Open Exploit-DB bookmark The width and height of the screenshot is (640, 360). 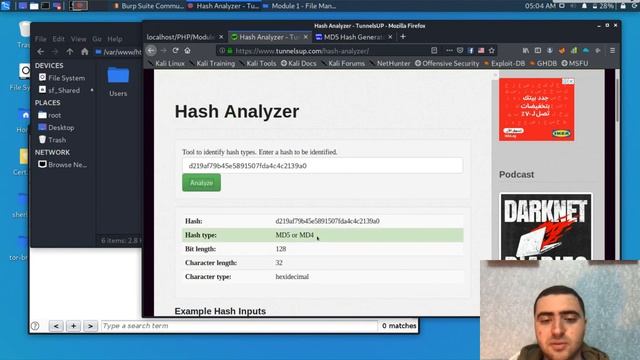click(504, 63)
